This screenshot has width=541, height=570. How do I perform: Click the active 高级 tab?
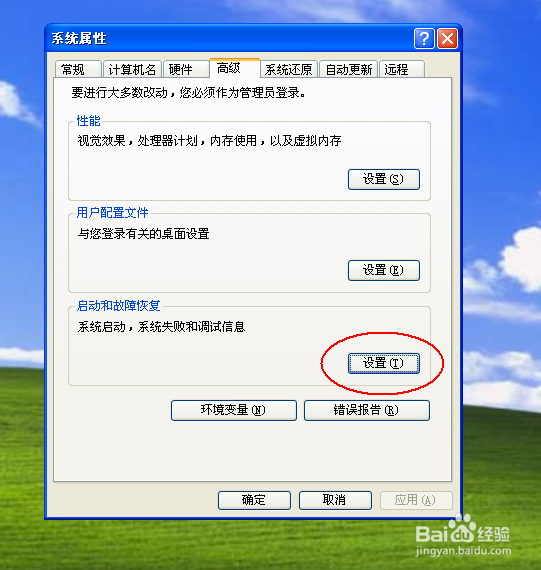[235, 68]
